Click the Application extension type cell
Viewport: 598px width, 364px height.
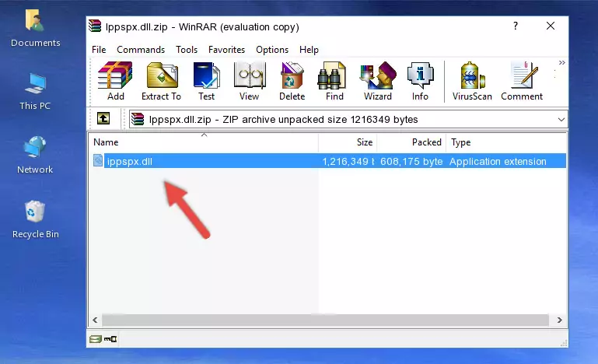498,162
